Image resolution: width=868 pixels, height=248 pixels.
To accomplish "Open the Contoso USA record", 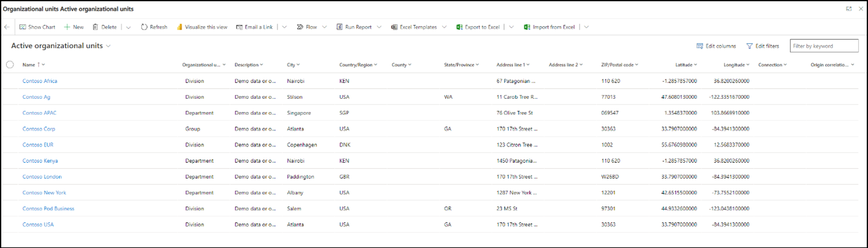I will tap(38, 224).
